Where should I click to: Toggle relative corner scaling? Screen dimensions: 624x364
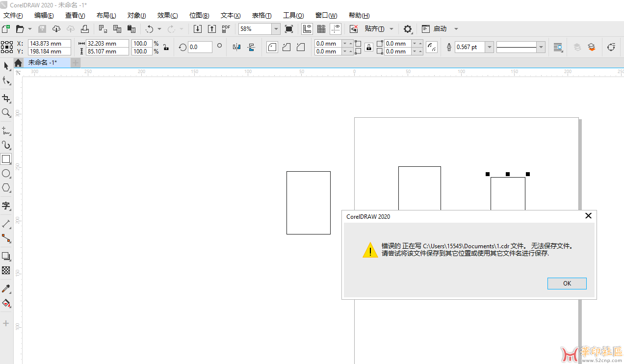tap(432, 47)
